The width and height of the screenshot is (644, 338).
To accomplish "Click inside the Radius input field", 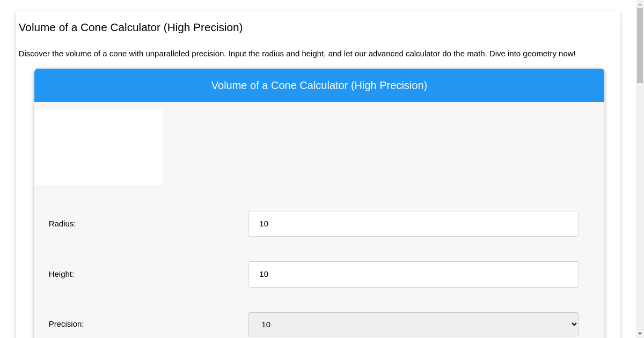I will click(x=413, y=224).
